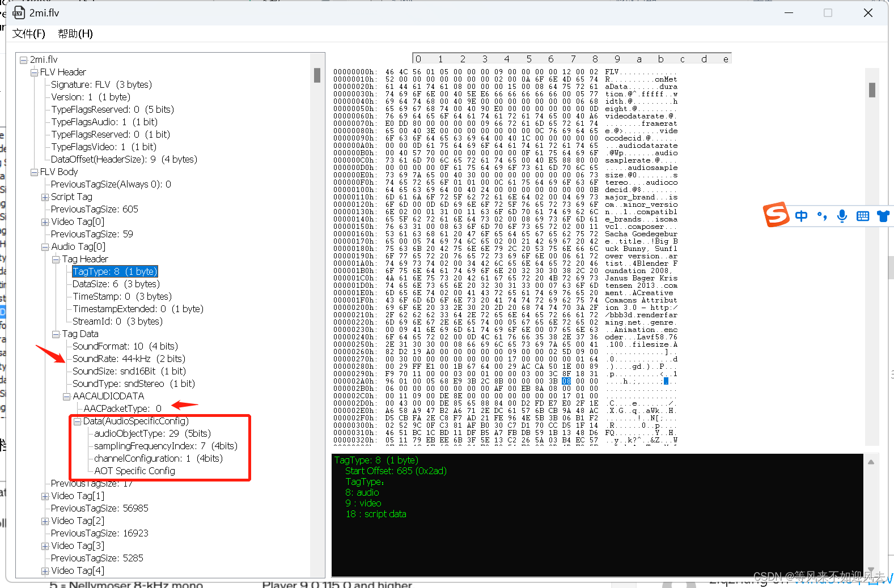
Task: Select TimeStamp: 0 (3 bytes) row
Action: (x=122, y=296)
